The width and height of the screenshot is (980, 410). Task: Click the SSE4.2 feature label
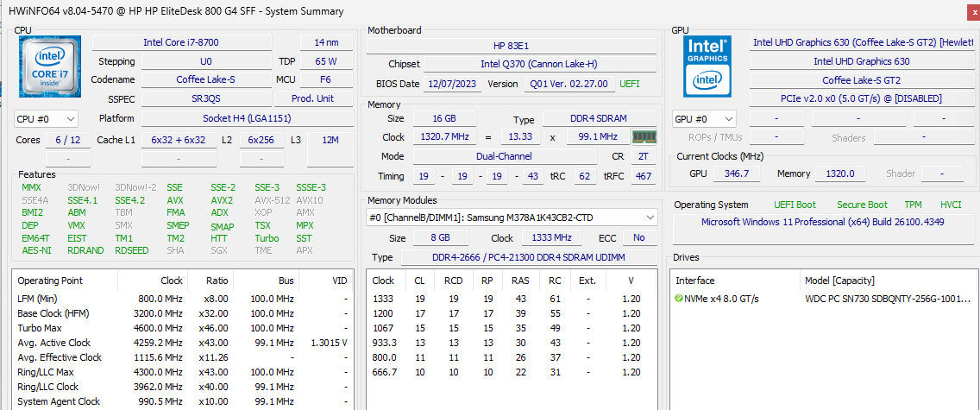130,200
